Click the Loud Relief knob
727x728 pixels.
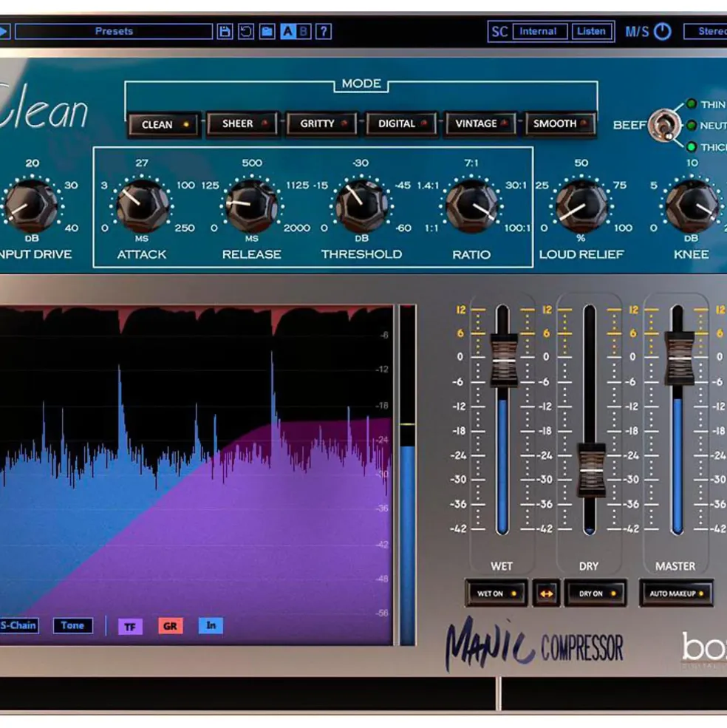[x=581, y=206]
